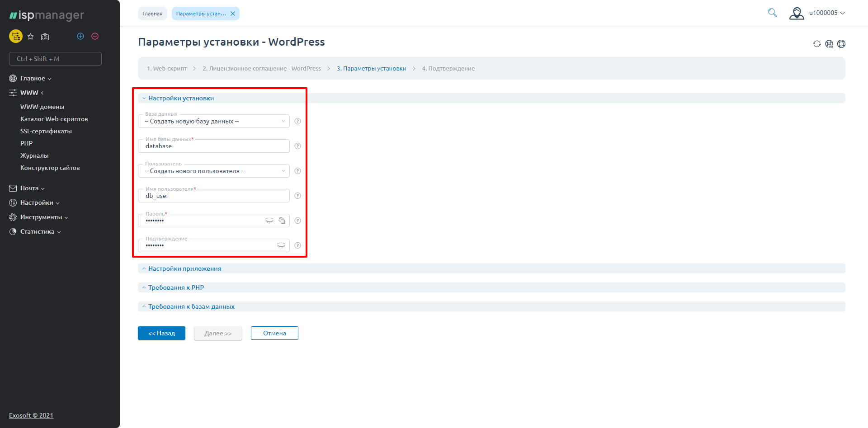868x428 pixels.
Task: Refresh the page using the reload icon
Action: pyautogui.click(x=816, y=44)
